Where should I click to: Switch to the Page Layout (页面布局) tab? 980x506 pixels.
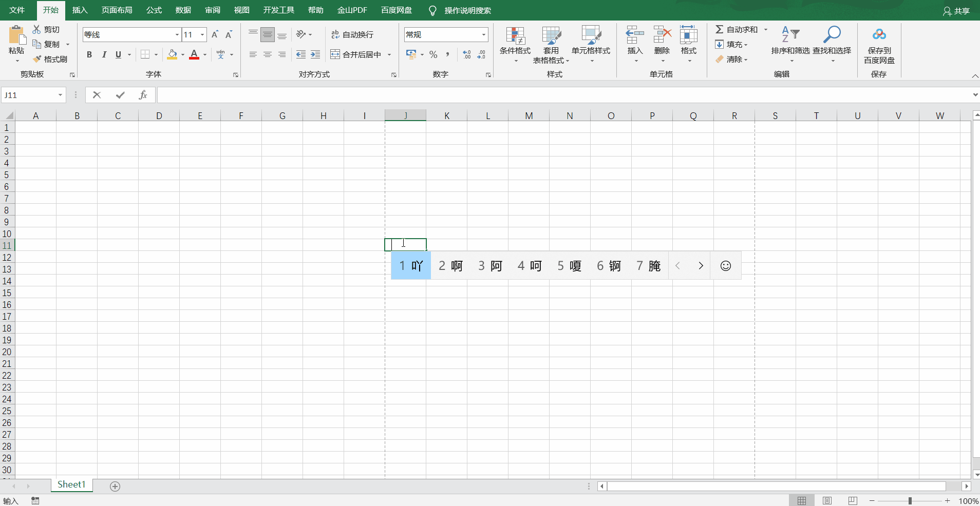pyautogui.click(x=117, y=10)
